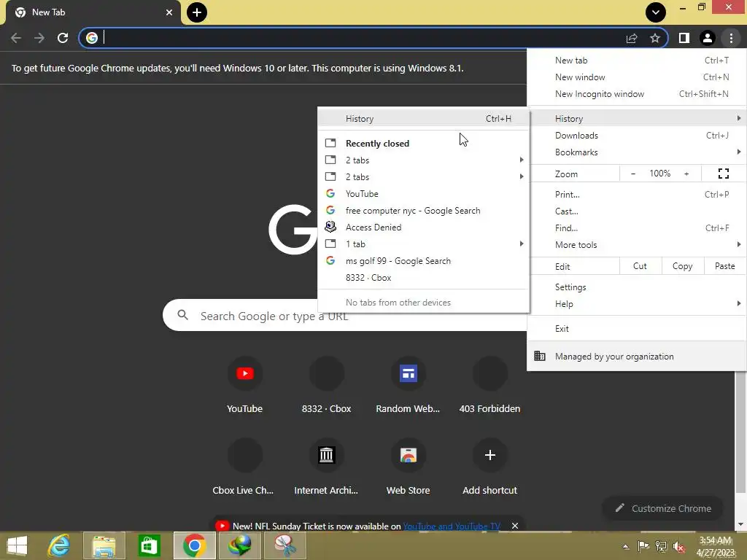This screenshot has width=747, height=560.
Task: Choose New window in Chrome menu
Action: [636, 77]
